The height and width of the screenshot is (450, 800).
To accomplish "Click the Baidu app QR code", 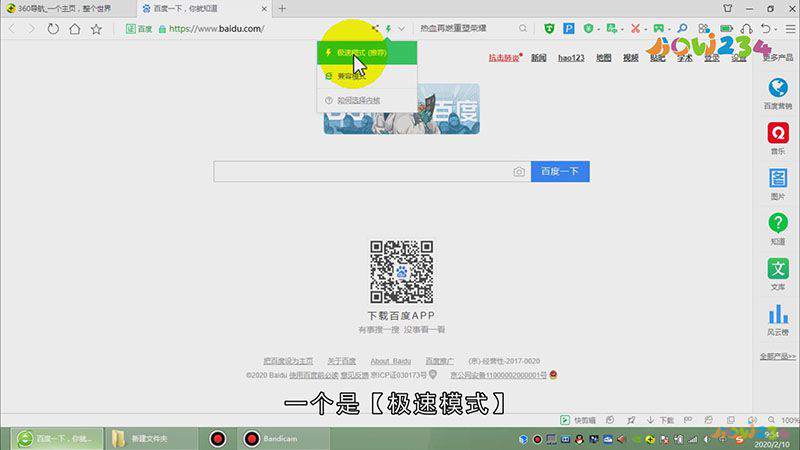I will tap(402, 272).
